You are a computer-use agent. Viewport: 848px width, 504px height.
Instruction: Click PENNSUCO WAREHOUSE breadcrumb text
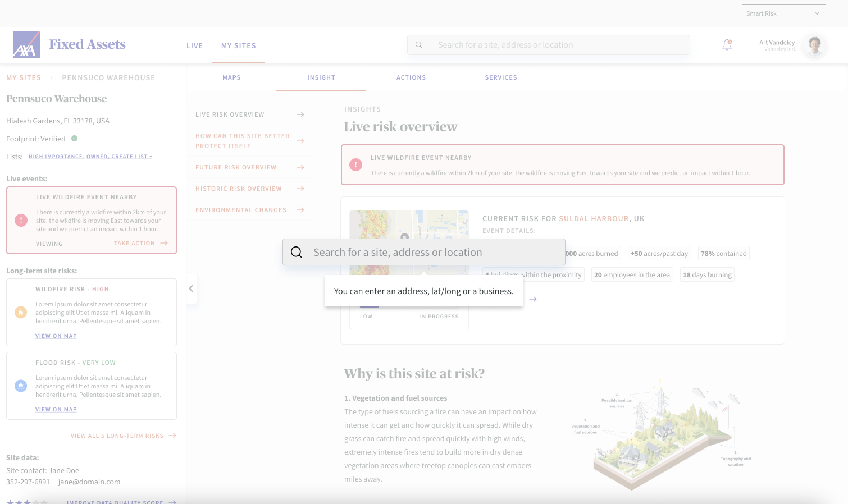pos(108,78)
